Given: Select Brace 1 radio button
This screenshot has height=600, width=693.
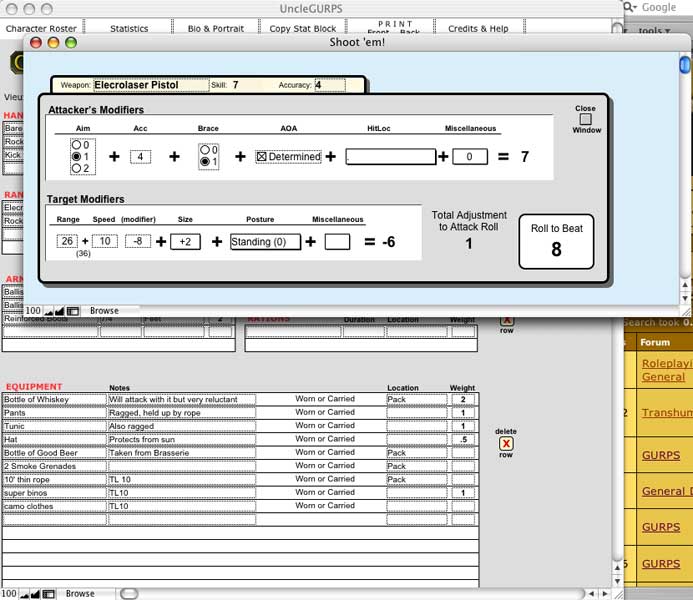Looking at the screenshot, I should tap(205, 162).
